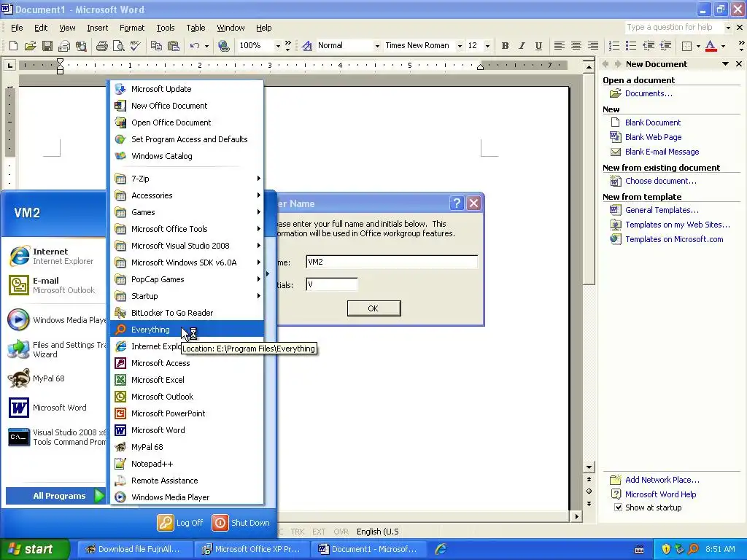Click the Save floppy disk icon
Screen dimensions: 747x560
47,46
